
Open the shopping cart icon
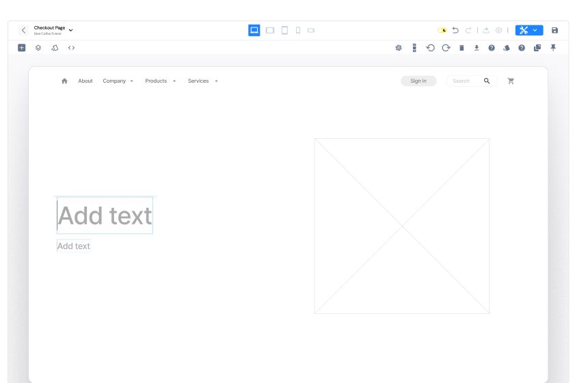point(511,81)
